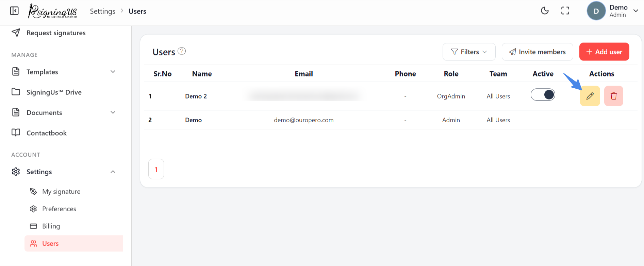Delete the Demo 2 user trash icon

pyautogui.click(x=614, y=96)
